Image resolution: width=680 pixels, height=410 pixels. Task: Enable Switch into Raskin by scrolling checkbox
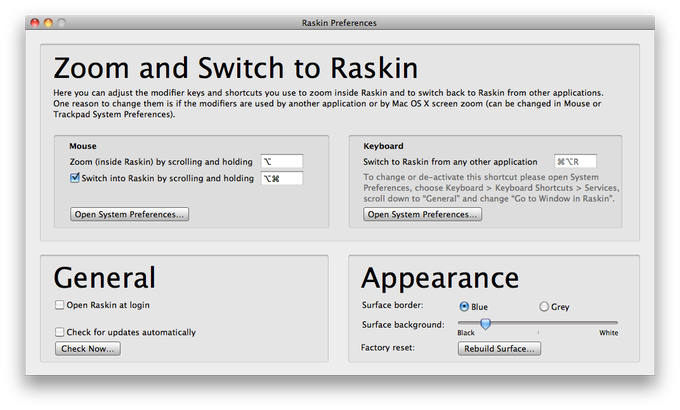pos(75,178)
